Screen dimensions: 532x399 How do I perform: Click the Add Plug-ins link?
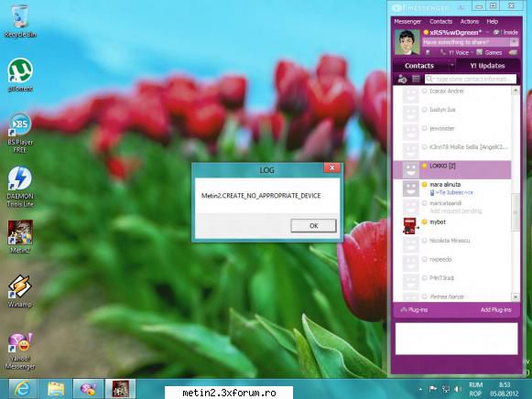pos(495,310)
